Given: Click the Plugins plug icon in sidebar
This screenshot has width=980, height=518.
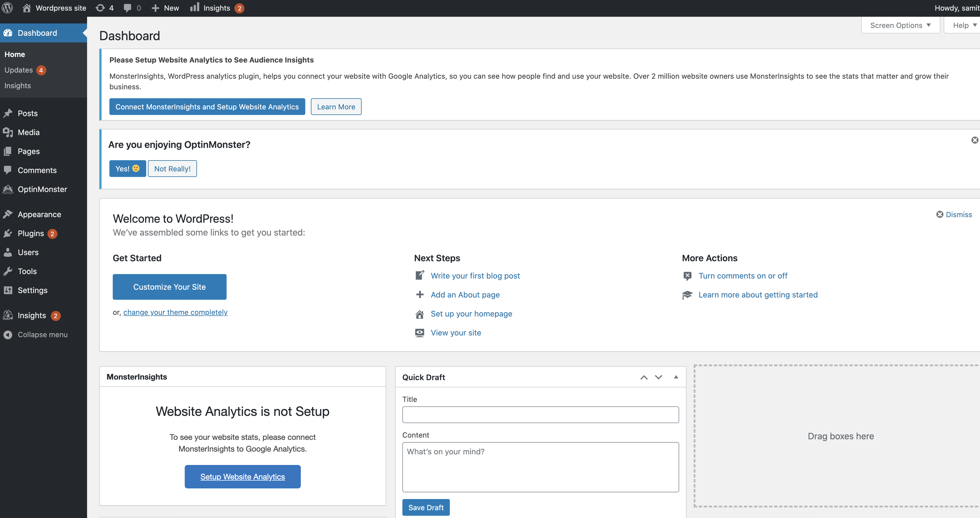Looking at the screenshot, I should (8, 233).
